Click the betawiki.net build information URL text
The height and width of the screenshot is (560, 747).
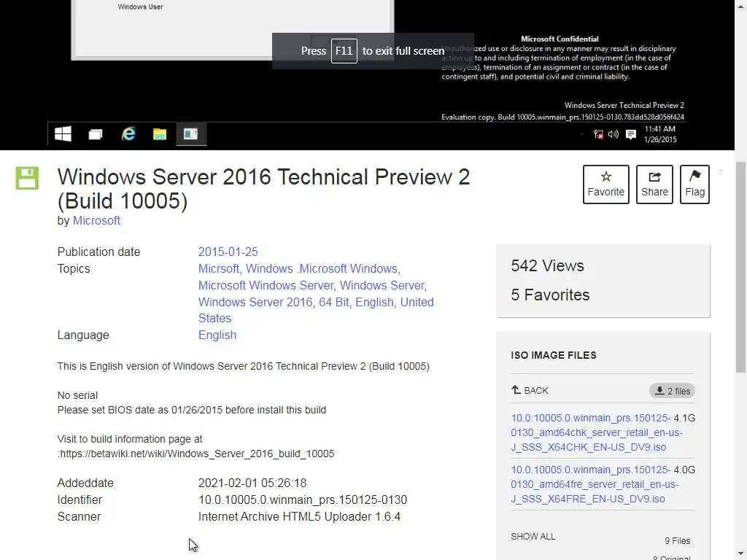(197, 454)
